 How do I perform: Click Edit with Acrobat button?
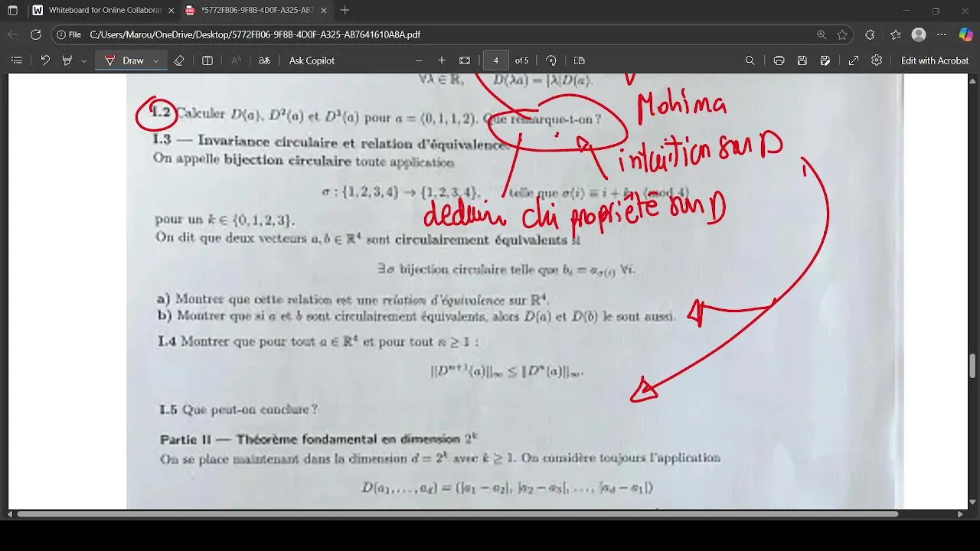(935, 60)
